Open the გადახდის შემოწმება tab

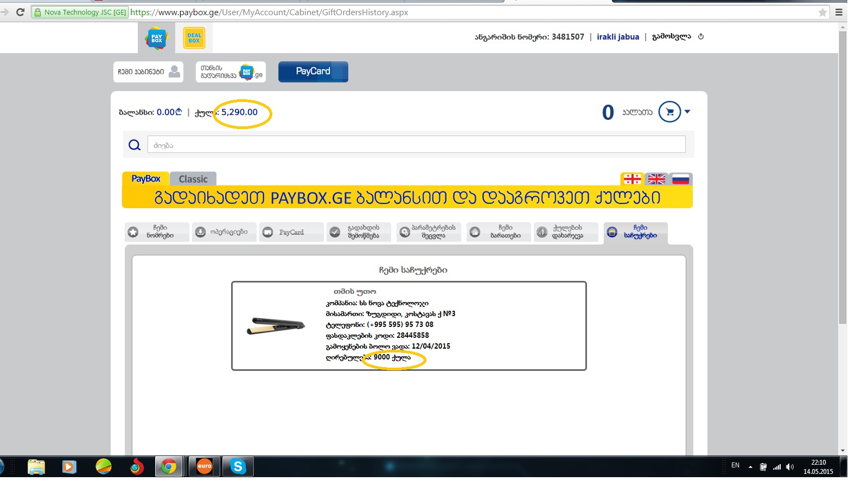(359, 232)
